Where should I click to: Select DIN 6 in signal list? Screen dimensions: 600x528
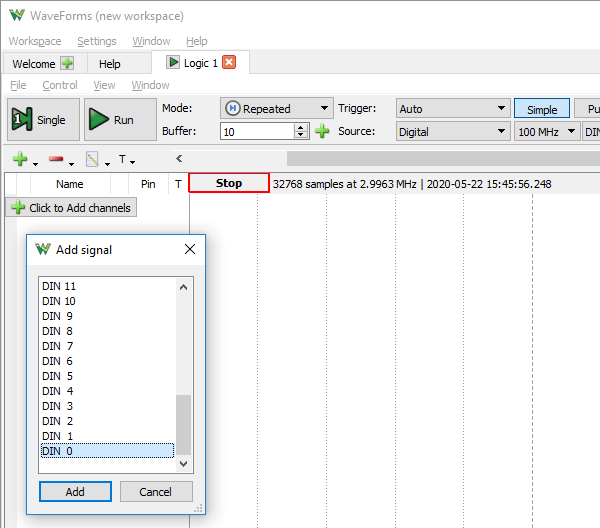click(x=108, y=361)
